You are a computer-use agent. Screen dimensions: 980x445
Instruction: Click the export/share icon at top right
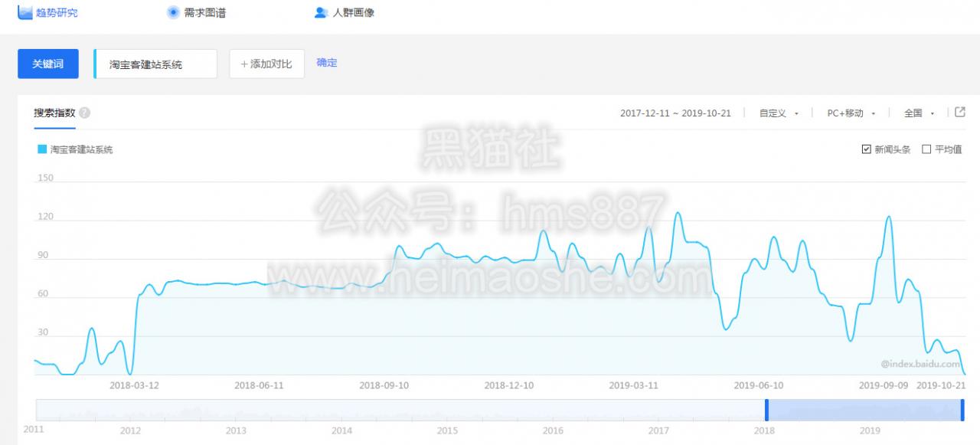click(960, 112)
